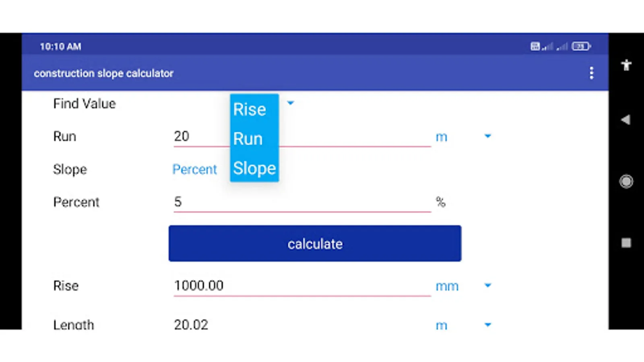Tap the SIM card status icon

(535, 47)
